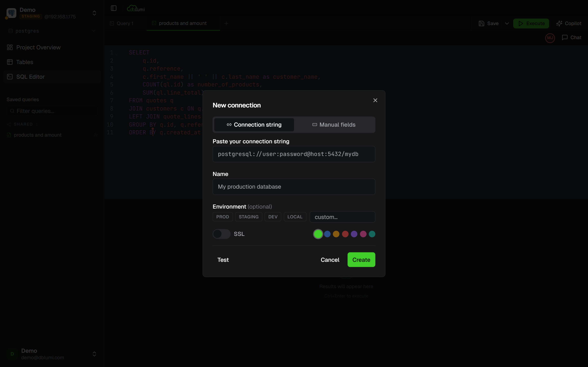The image size is (588, 367).
Task: Select the PROD environment chip
Action: pos(223,217)
